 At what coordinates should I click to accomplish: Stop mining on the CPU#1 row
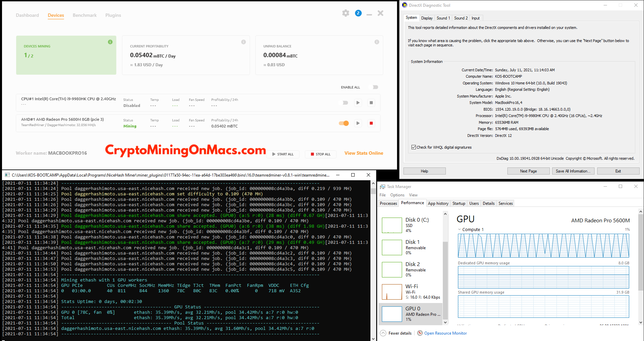pyautogui.click(x=371, y=103)
